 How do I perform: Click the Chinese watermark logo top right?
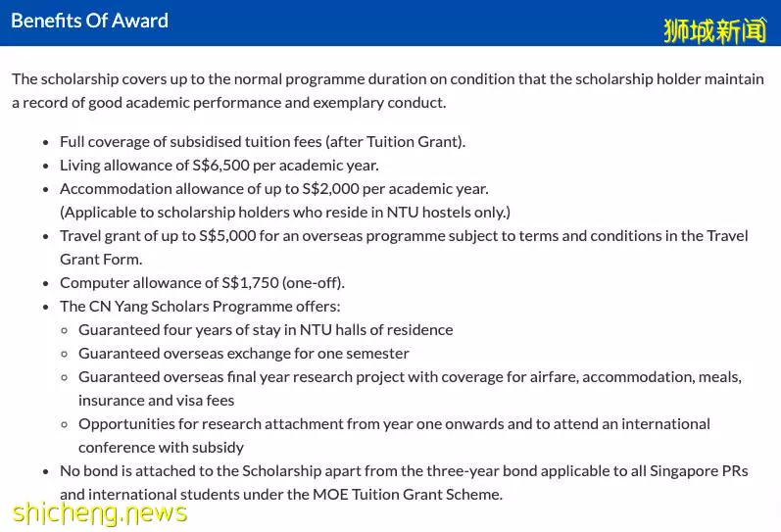714,31
